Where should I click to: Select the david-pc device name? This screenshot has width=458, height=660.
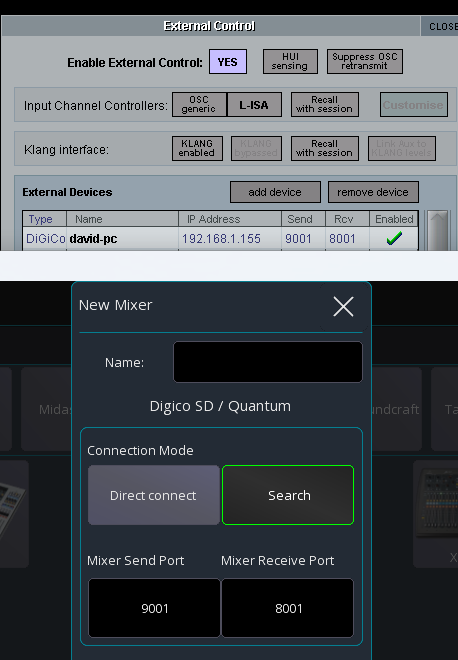(x=122, y=239)
